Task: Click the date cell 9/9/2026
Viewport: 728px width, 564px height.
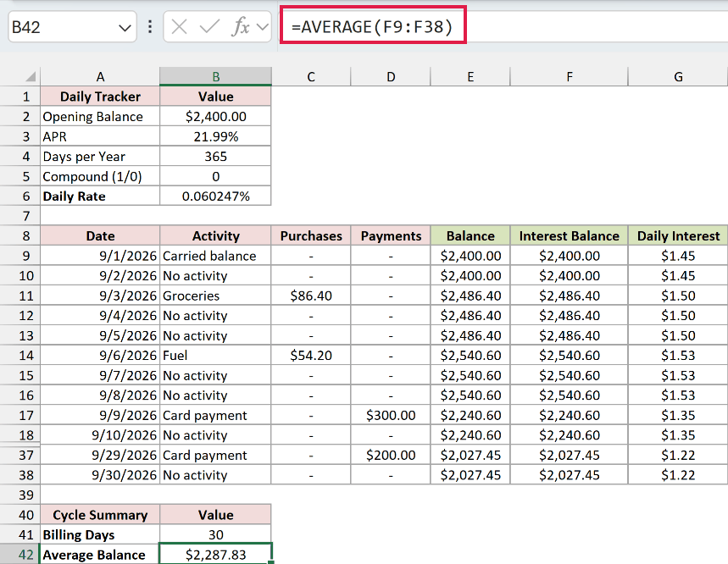Action: point(100,415)
